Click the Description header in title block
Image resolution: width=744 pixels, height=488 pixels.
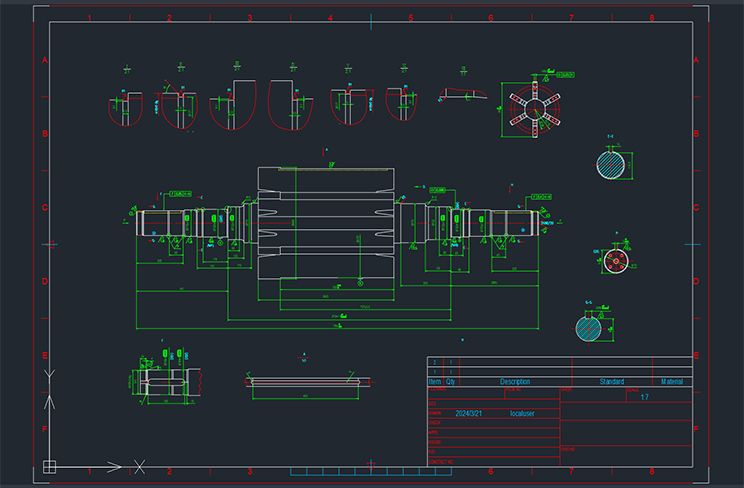click(x=515, y=382)
